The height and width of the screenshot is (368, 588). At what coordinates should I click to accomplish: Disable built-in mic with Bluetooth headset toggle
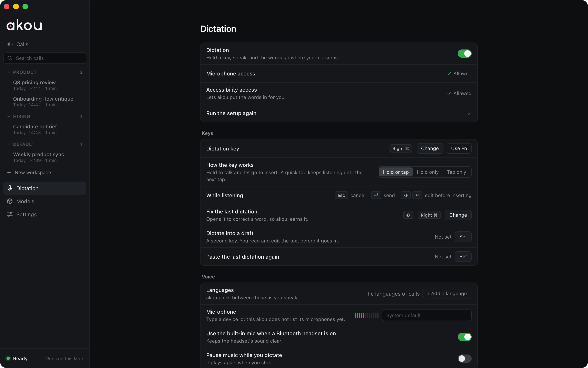[464, 337]
